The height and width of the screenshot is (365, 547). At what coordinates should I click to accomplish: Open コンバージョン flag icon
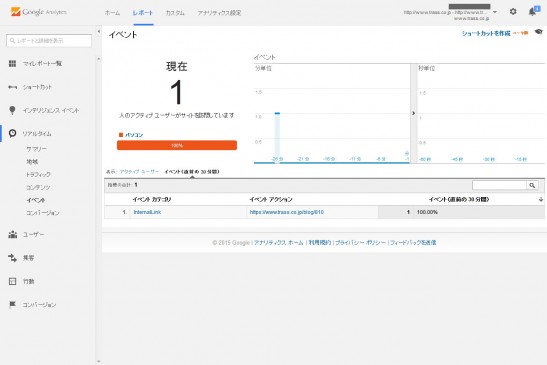(x=13, y=305)
